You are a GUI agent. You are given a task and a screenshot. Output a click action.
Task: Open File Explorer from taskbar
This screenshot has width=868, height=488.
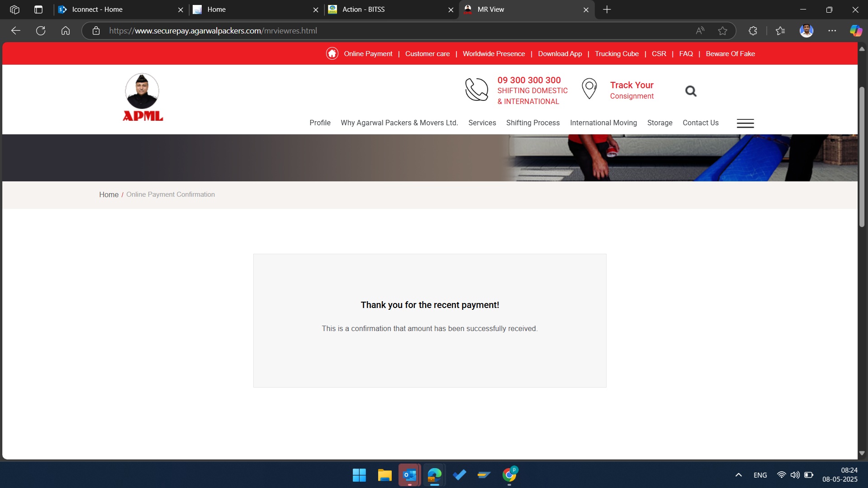384,475
